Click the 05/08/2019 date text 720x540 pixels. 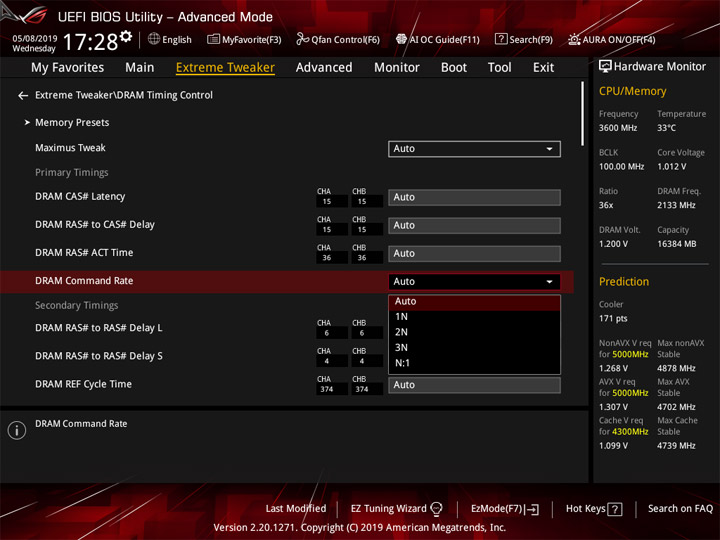(34, 38)
